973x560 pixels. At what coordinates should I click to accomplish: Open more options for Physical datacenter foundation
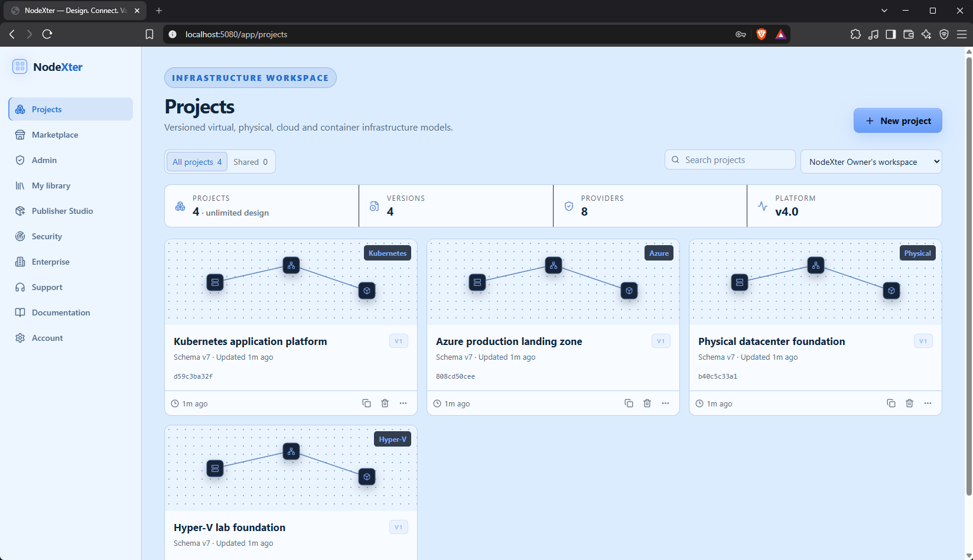coord(928,403)
